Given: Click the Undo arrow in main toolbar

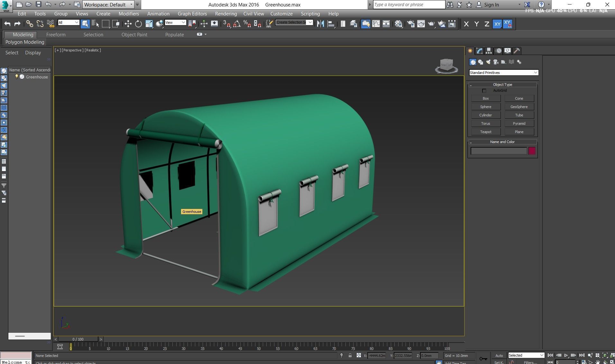Looking at the screenshot, I should pos(7,24).
